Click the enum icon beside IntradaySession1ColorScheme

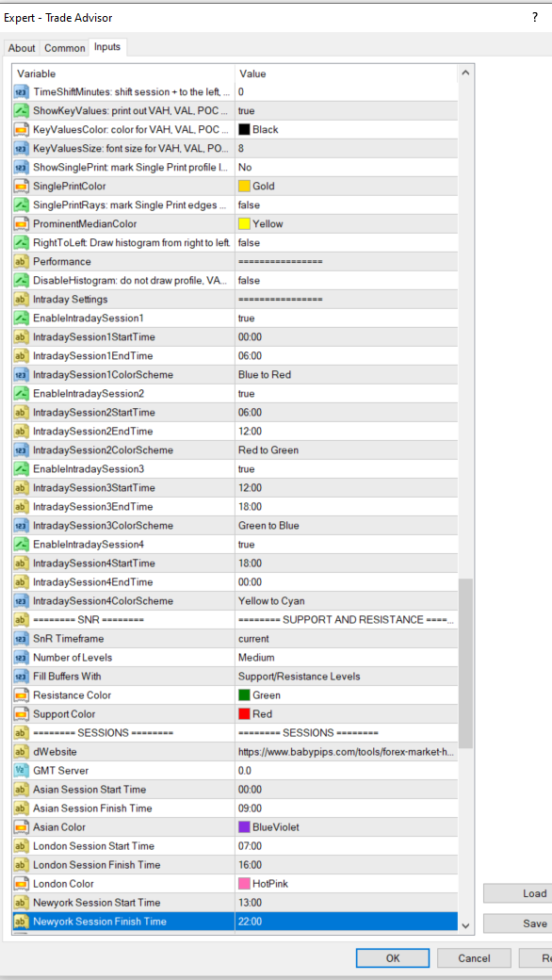(x=21, y=374)
